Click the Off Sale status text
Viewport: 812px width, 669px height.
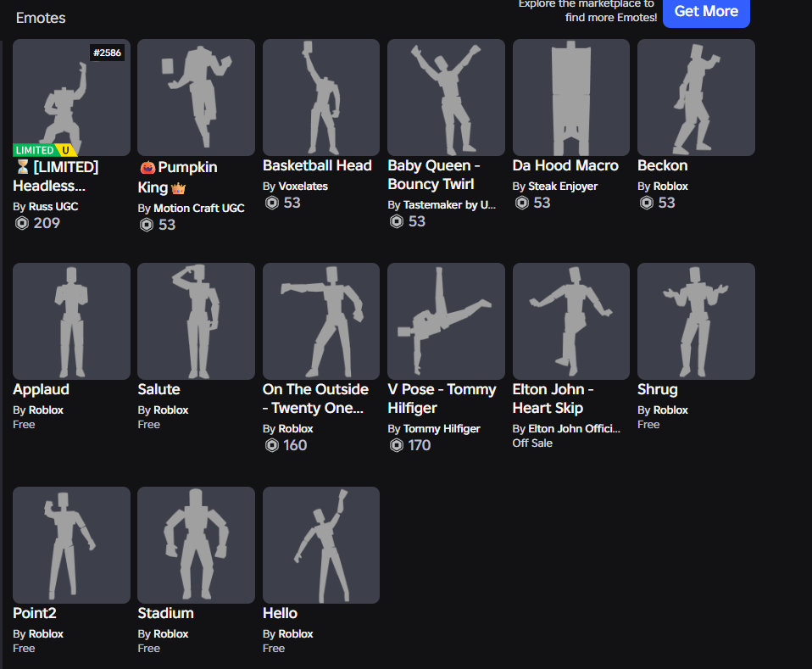point(532,443)
